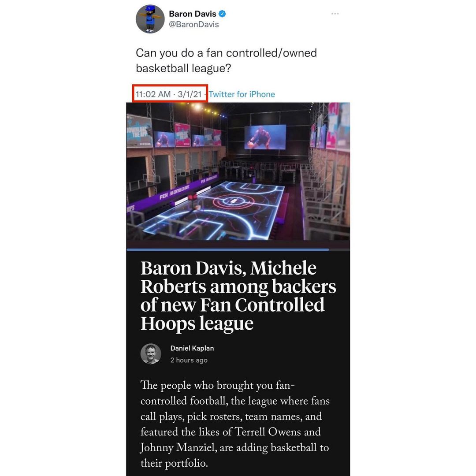Open Baron Davis's profile avatar
The width and height of the screenshot is (476, 476).
(x=150, y=19)
